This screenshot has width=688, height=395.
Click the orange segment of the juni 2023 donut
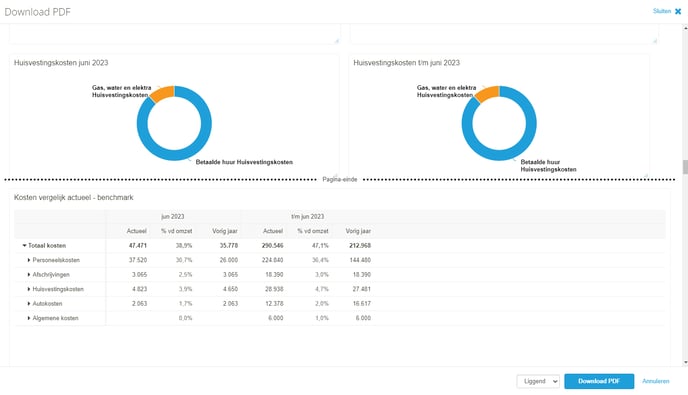pos(163,93)
